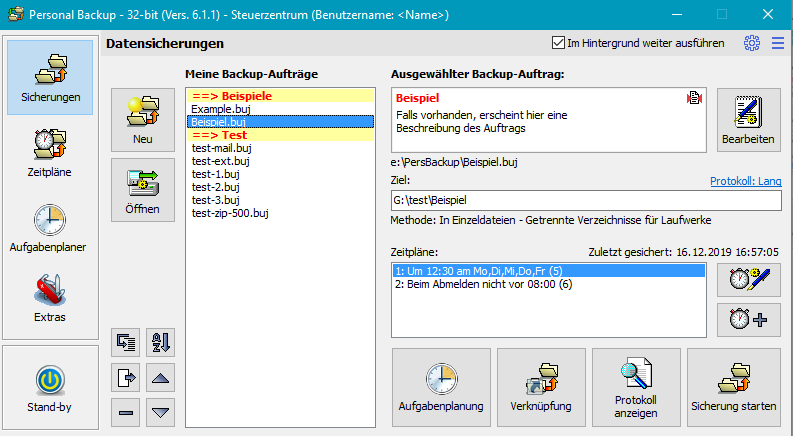Image resolution: width=793 pixels, height=436 pixels.
Task: Click the Stand-by power button
Action: pyautogui.click(x=50, y=388)
